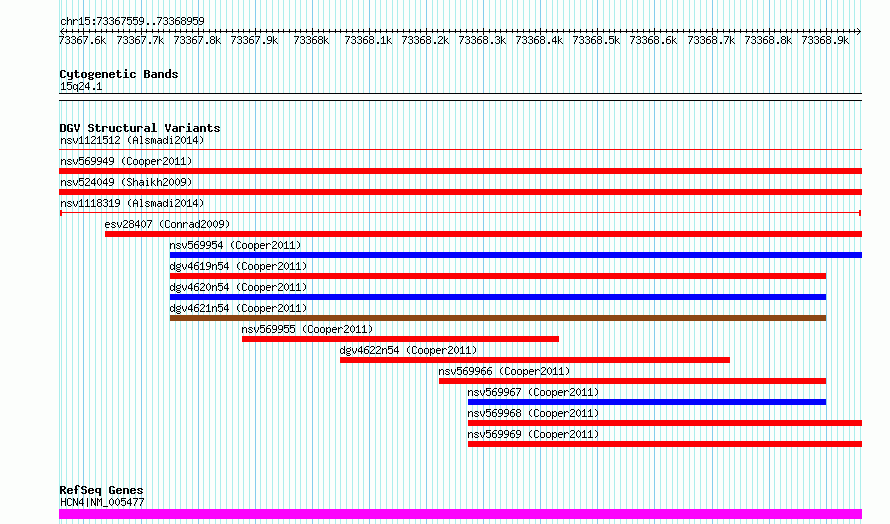This screenshot has height=524, width=890.
Task: Select the red bar under nsv569969
Action: pos(665,444)
